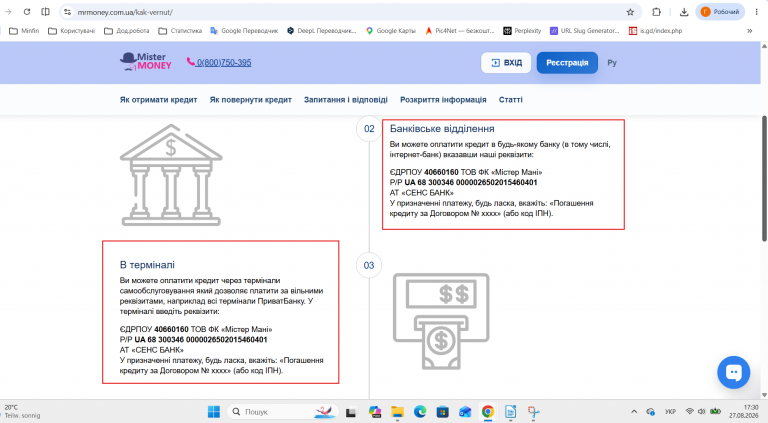Open the Запитання і відповіді menu item

pyautogui.click(x=346, y=99)
